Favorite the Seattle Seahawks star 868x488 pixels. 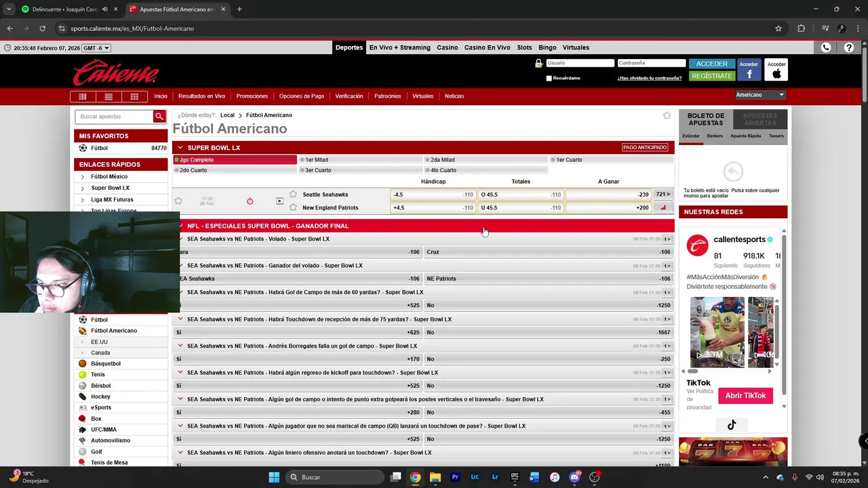coord(293,195)
